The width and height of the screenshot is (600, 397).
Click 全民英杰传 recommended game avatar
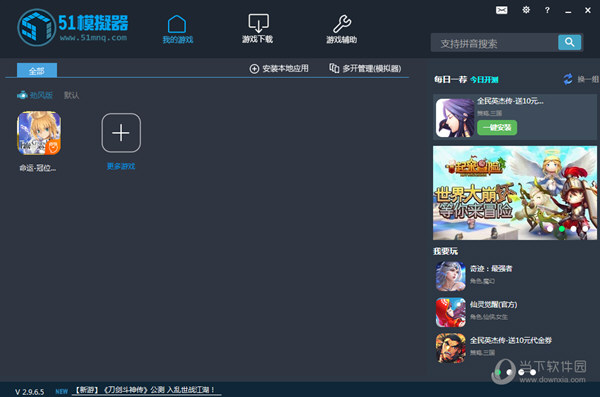455,118
